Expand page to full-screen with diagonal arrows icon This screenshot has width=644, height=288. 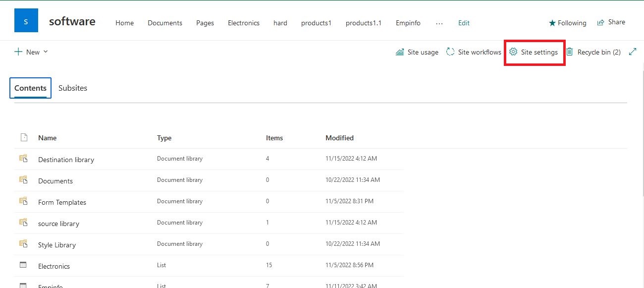633,51
